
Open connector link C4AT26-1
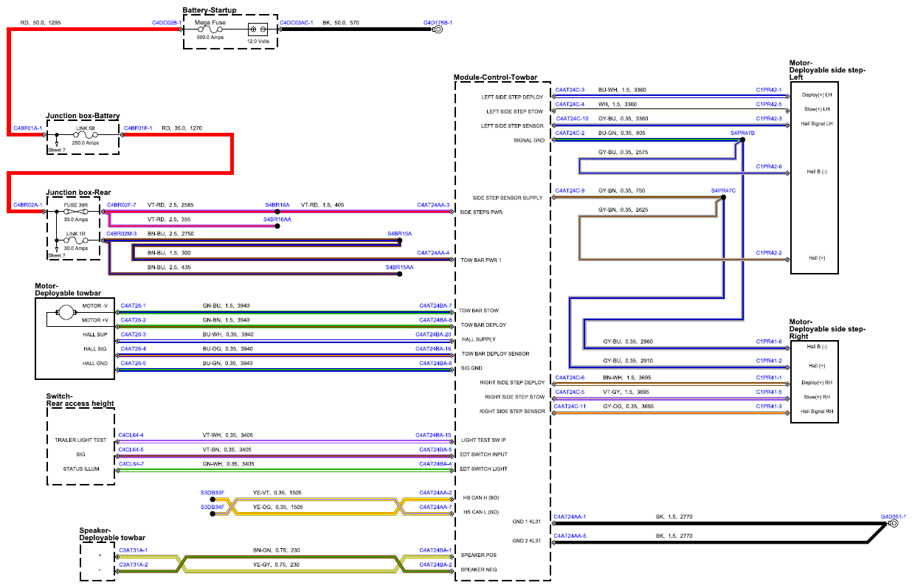pos(134,305)
